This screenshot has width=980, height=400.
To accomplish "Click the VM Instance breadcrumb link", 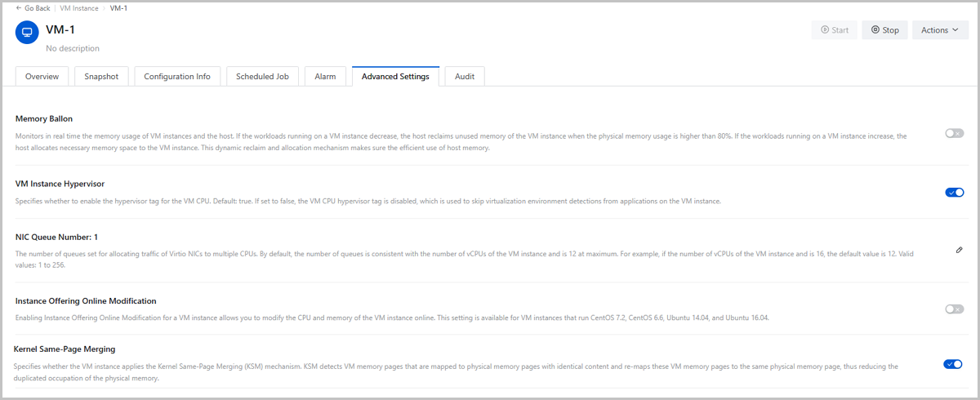I will click(79, 8).
